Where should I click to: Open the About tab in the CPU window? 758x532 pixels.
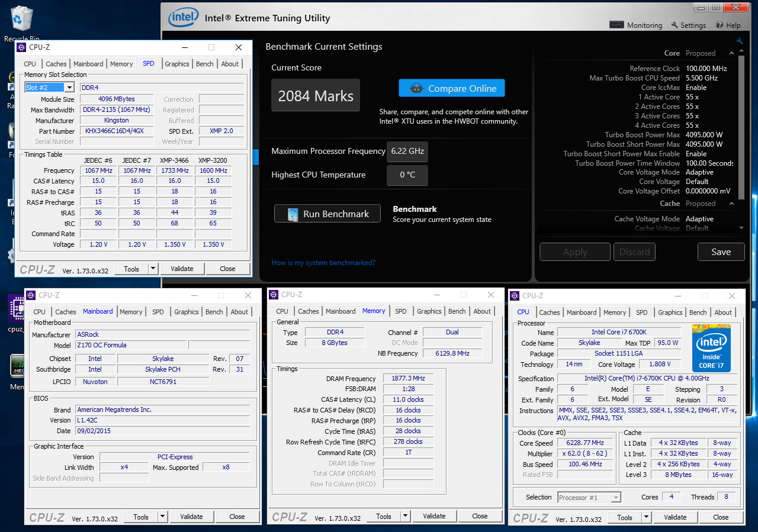click(723, 312)
